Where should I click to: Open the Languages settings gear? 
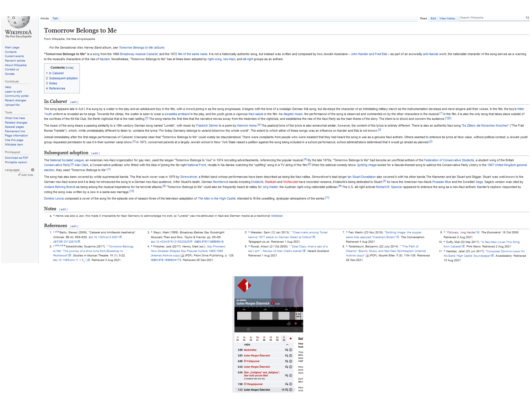pyautogui.click(x=33, y=170)
